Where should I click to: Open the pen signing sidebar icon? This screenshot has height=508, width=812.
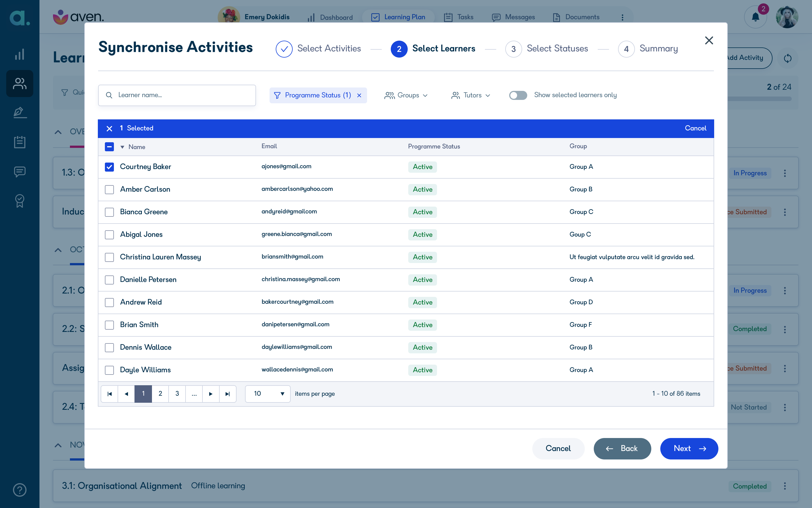click(19, 113)
